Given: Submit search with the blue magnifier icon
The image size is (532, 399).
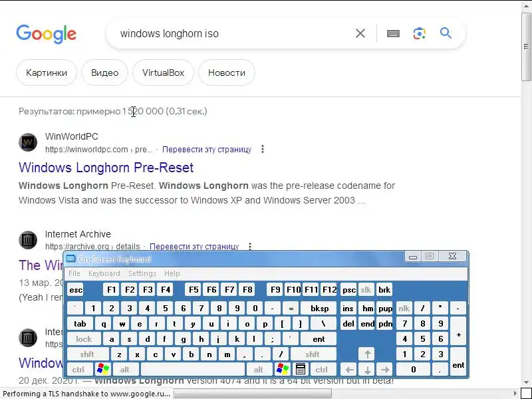Looking at the screenshot, I should [446, 33].
